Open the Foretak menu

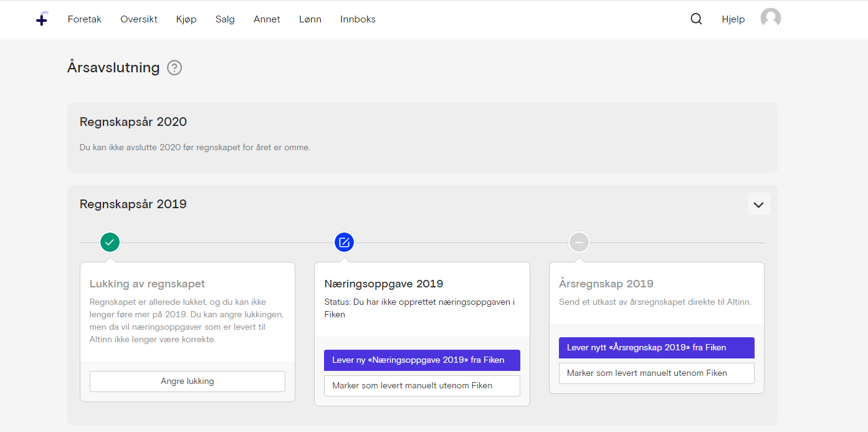pyautogui.click(x=85, y=19)
